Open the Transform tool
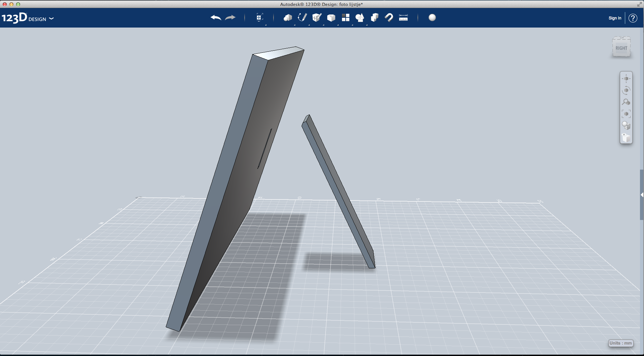The image size is (644, 356). click(259, 17)
